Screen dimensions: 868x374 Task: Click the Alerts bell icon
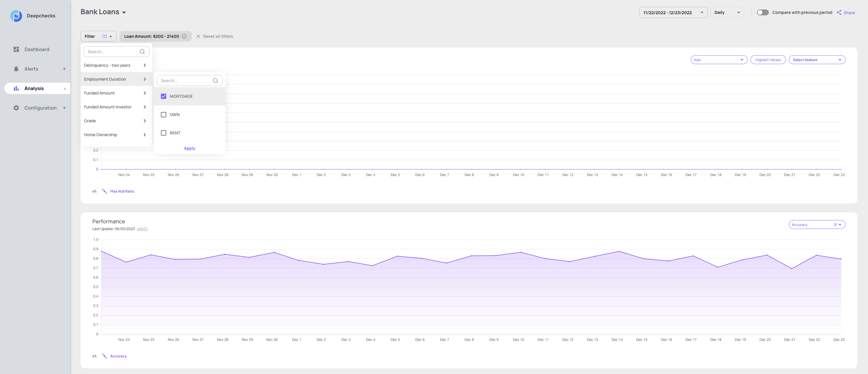click(16, 69)
